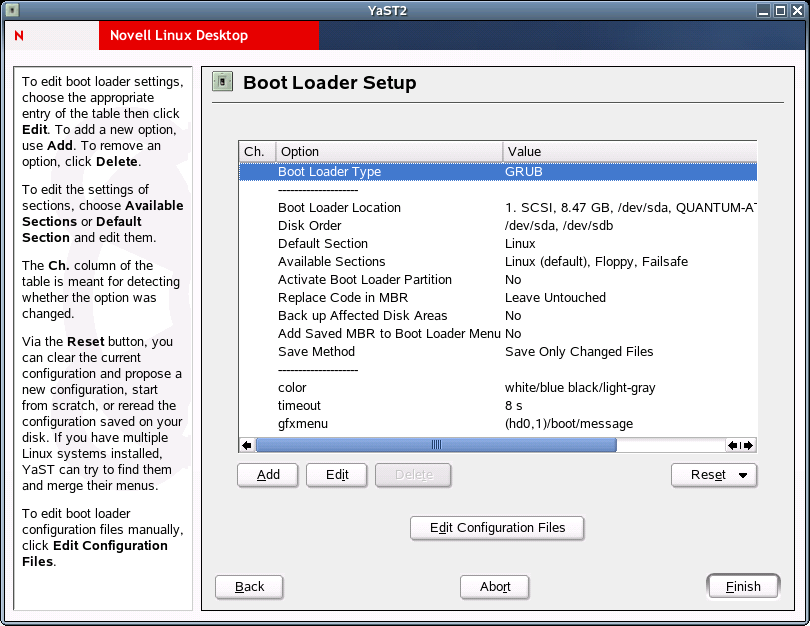The image size is (810, 626).
Task: Select the Available Sections row
Action: (x=498, y=262)
